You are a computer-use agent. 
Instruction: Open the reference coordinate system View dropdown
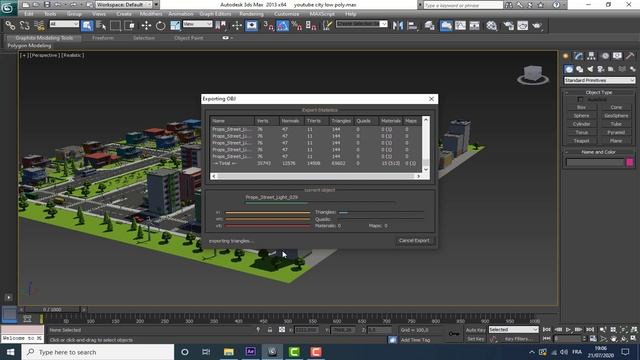[x=198, y=24]
